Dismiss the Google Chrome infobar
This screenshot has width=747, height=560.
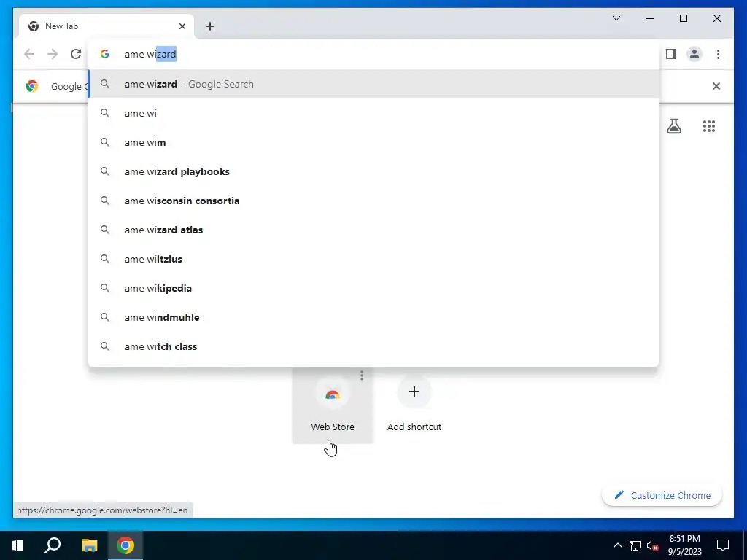point(716,86)
